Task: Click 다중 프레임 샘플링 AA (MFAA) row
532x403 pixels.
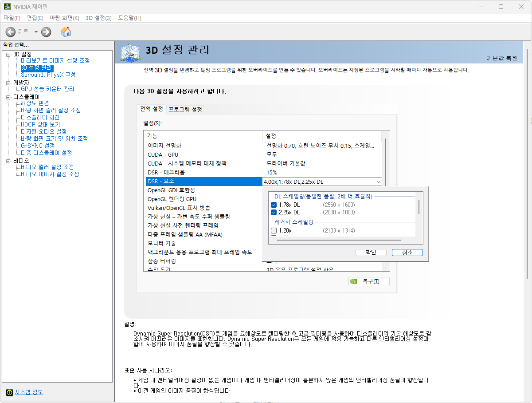Action: pyautogui.click(x=204, y=234)
